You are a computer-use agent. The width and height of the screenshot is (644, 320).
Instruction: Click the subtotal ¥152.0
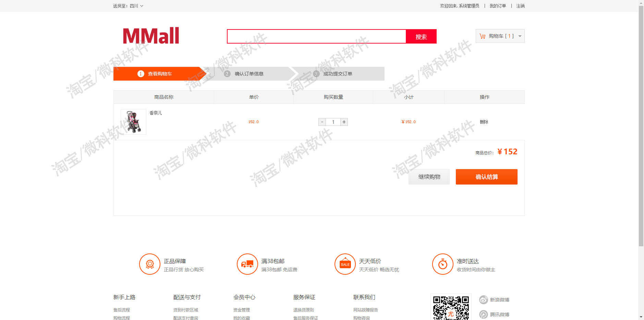coord(409,122)
